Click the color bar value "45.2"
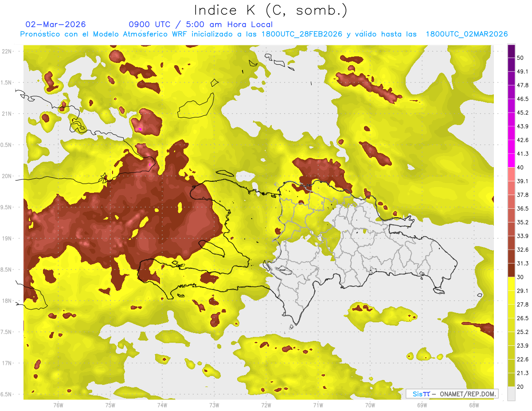This screenshot has width=532, height=411. pyautogui.click(x=522, y=113)
